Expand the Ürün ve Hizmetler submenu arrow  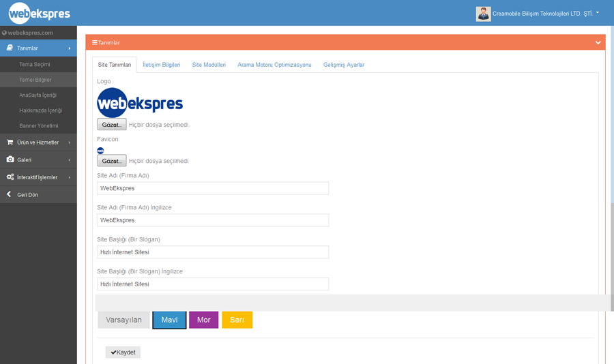coord(70,142)
